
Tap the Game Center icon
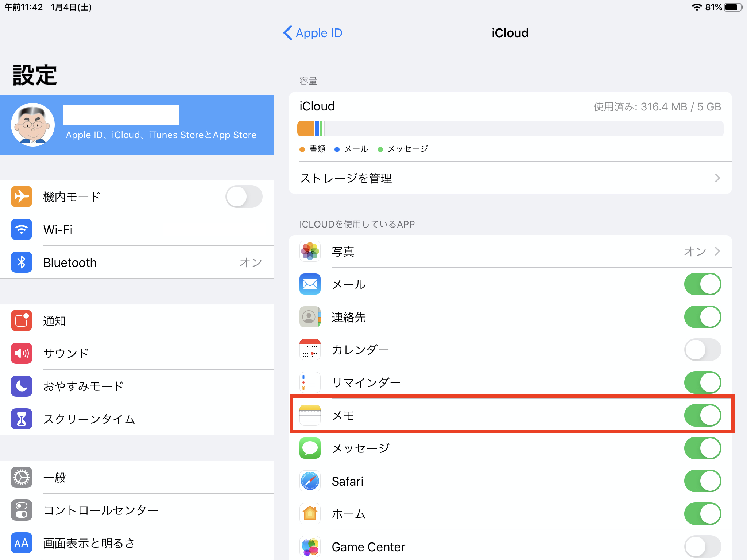(x=310, y=547)
